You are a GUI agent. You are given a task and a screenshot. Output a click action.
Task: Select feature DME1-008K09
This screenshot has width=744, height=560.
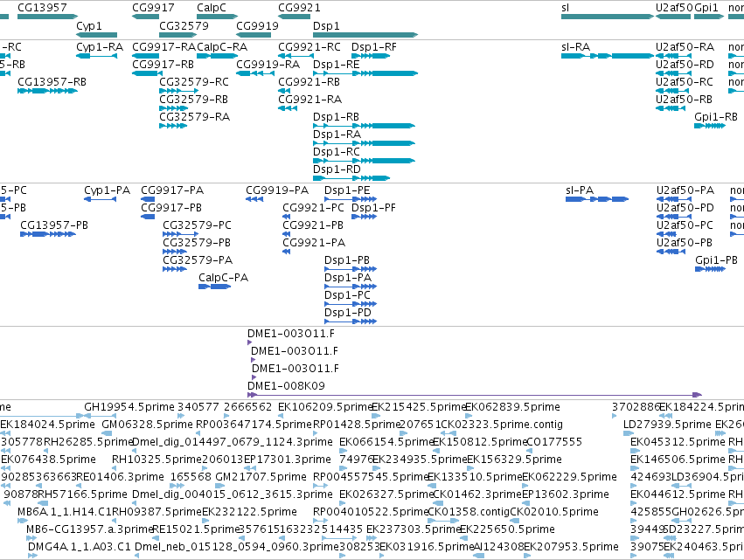pos(475,395)
